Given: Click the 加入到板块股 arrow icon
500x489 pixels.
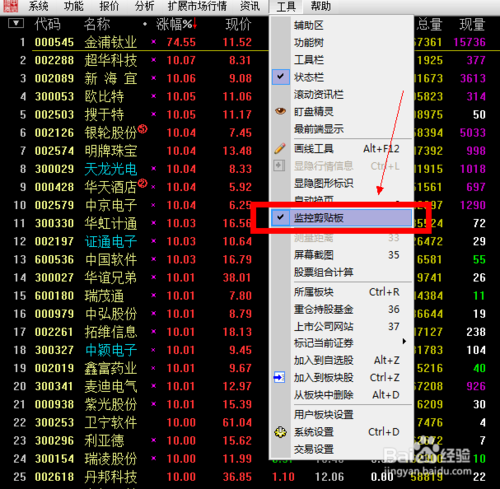Looking at the screenshot, I should click(279, 377).
